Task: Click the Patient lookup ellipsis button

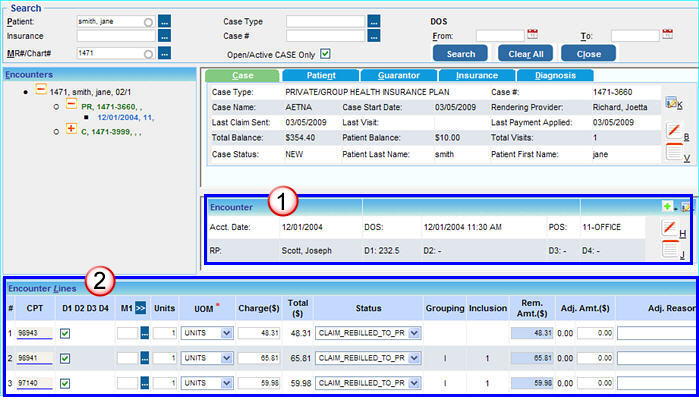Action: (x=165, y=20)
